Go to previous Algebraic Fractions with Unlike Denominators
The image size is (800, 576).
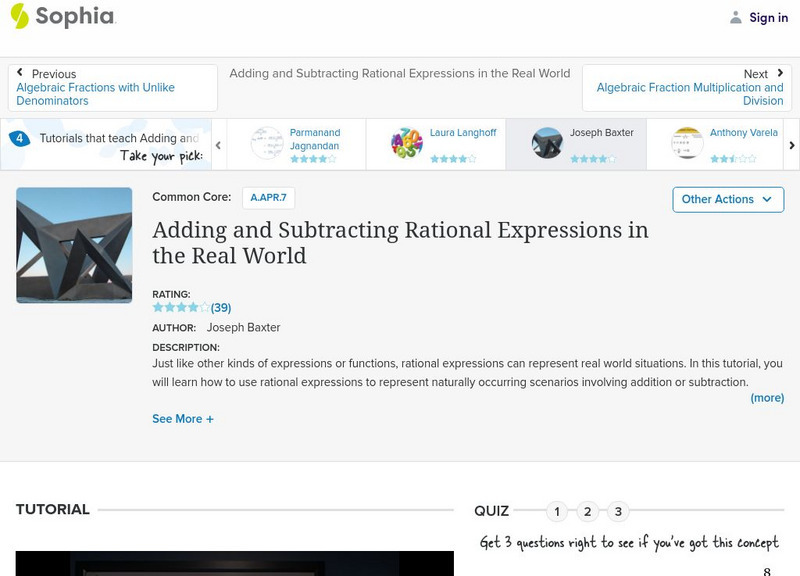pos(95,94)
